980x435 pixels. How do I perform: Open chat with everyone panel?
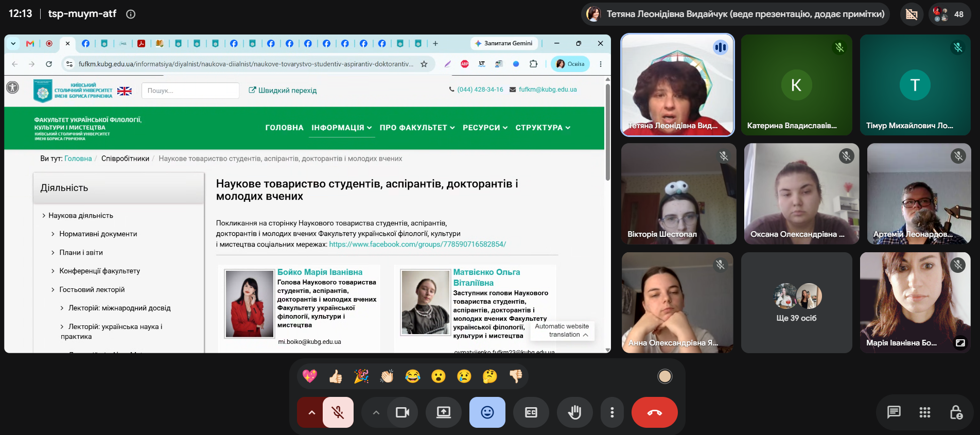click(x=894, y=412)
